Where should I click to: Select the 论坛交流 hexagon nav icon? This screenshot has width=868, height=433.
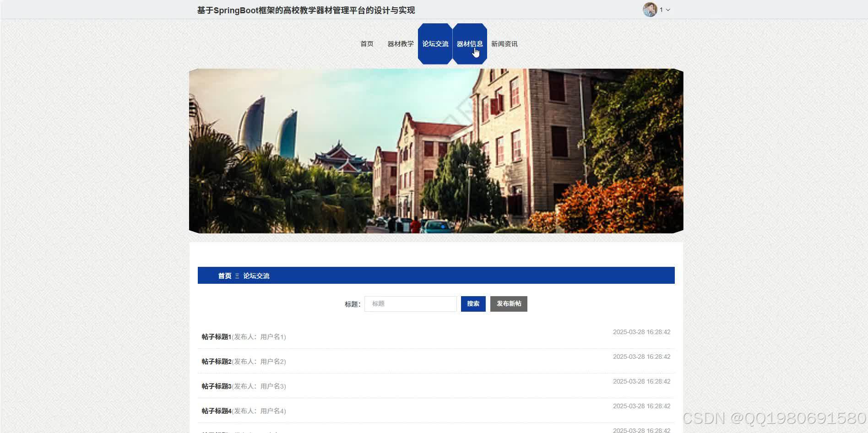pyautogui.click(x=434, y=43)
